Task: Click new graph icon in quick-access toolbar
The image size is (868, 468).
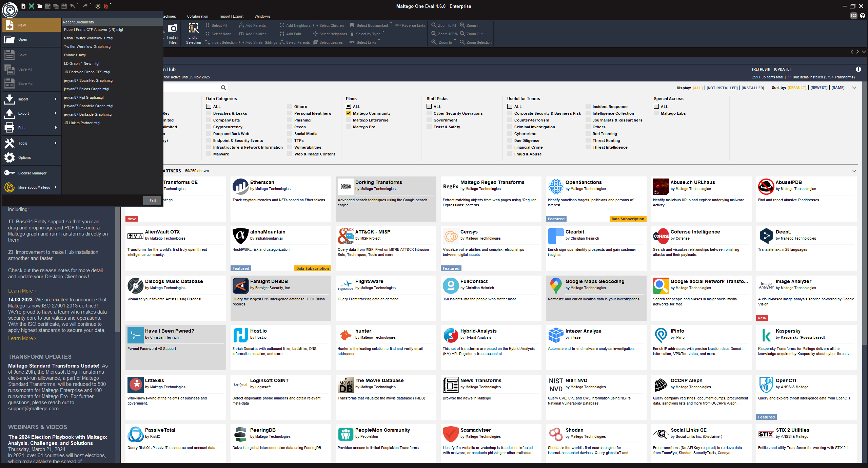Action: point(23,6)
